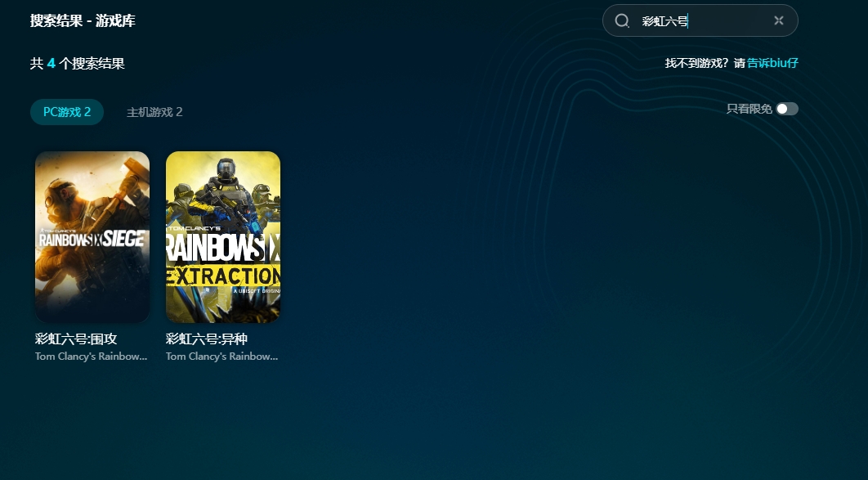This screenshot has width=868, height=480.
Task: Click the search magnifier icon
Action: pyautogui.click(x=622, y=21)
